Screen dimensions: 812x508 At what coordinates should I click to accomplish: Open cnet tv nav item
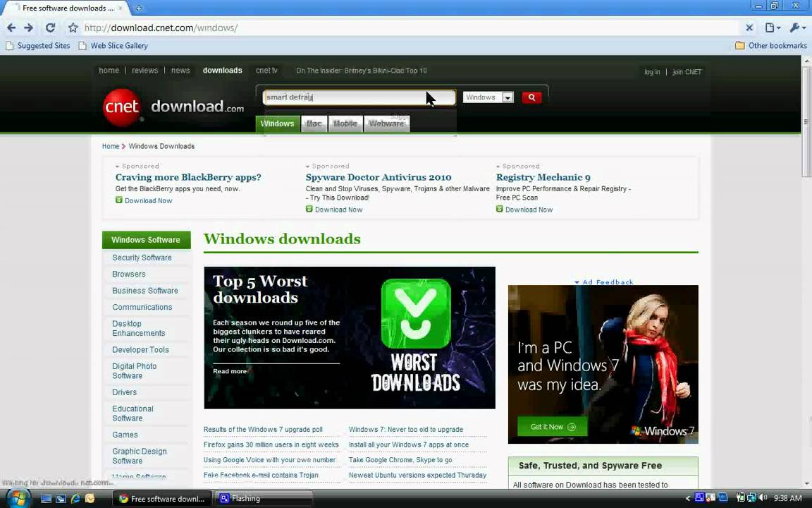266,71
